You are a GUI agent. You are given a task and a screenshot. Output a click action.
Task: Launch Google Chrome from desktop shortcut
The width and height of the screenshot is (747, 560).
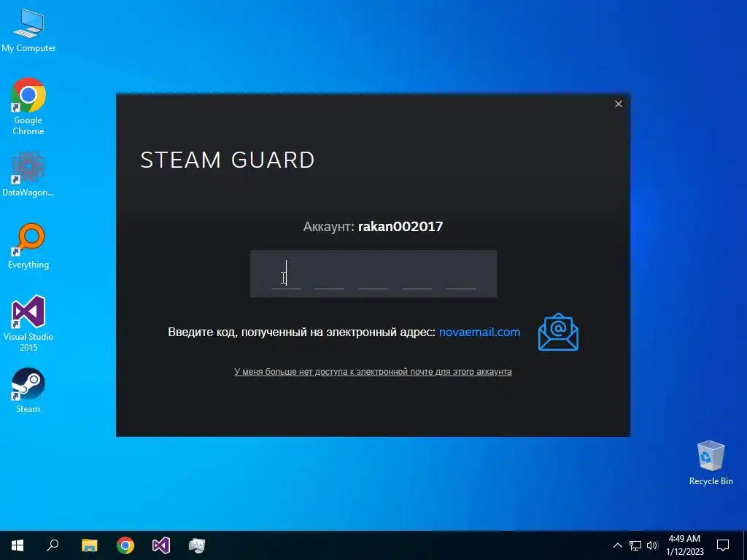coord(28,106)
